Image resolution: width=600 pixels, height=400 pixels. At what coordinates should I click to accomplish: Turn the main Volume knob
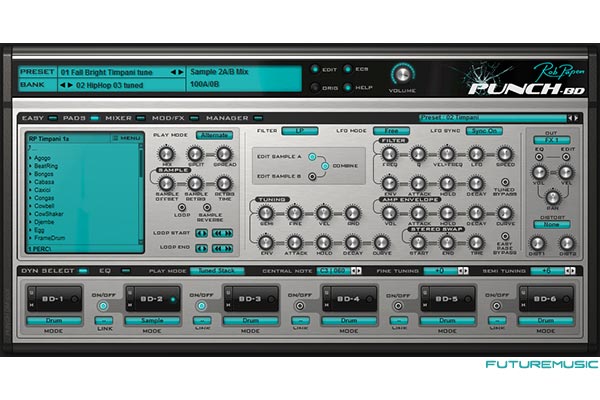point(402,75)
